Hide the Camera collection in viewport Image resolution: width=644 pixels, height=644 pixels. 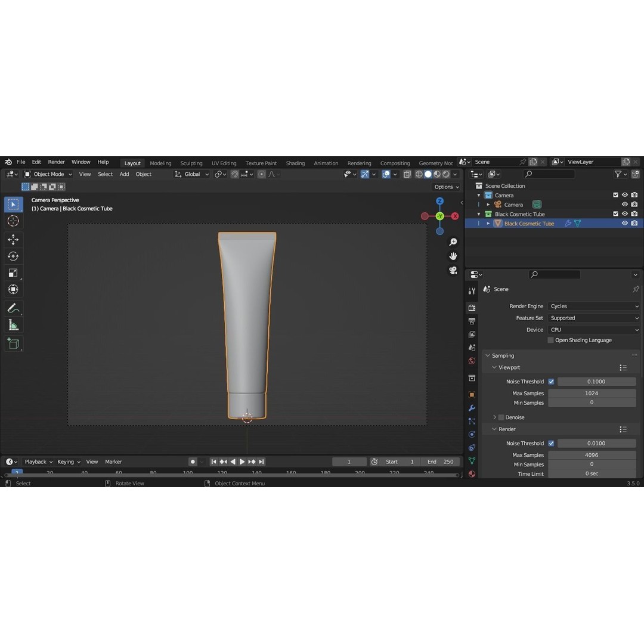click(x=625, y=195)
